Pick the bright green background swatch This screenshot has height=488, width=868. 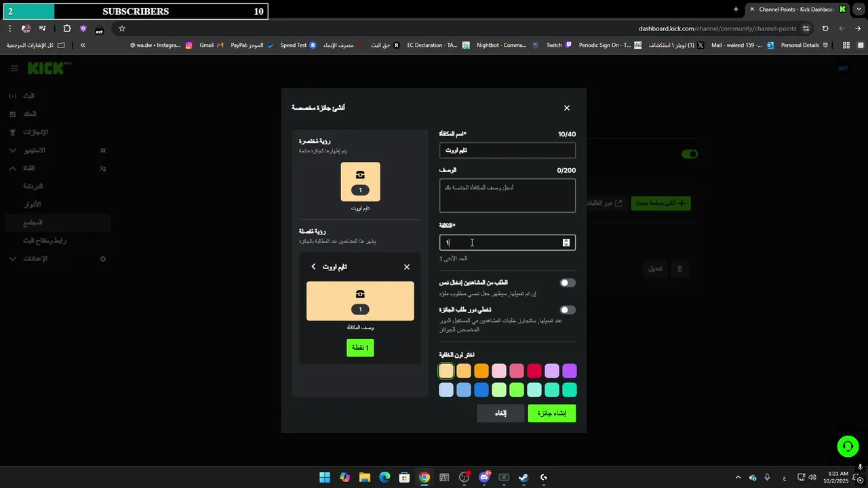517,390
